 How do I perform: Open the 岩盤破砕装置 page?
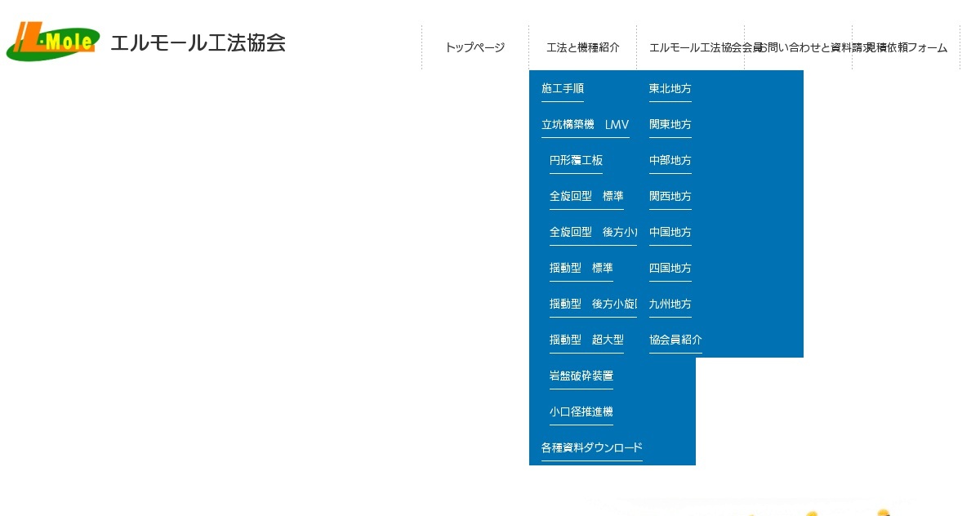(581, 376)
